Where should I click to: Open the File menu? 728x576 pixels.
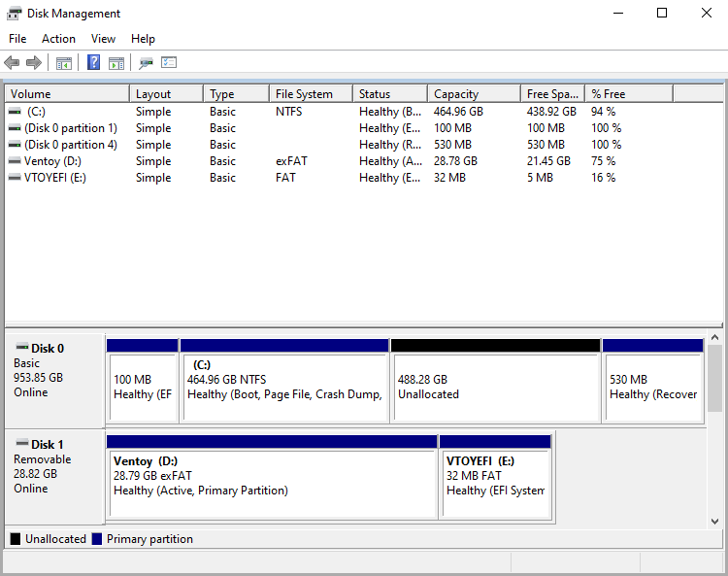tap(17, 39)
